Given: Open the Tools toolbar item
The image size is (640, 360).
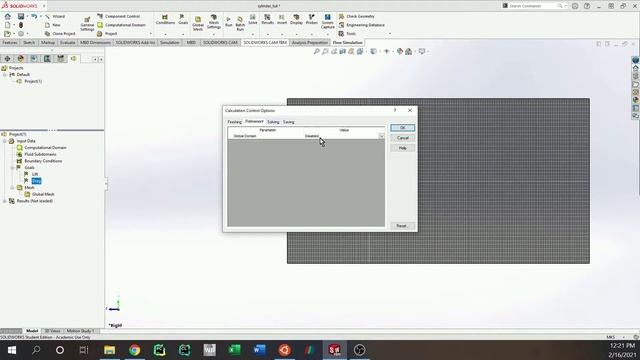Looking at the screenshot, I should point(347,33).
